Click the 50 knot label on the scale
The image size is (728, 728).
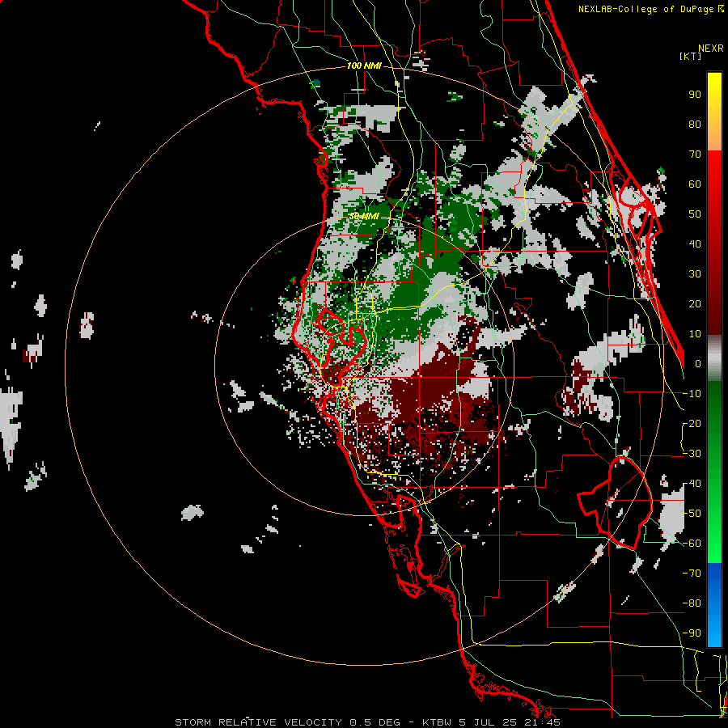(695, 214)
